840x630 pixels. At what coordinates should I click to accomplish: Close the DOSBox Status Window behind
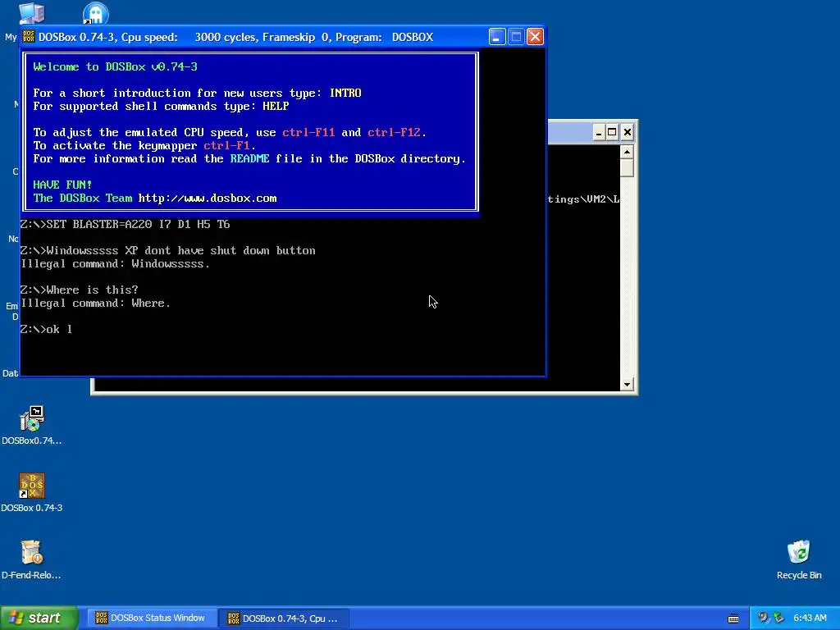(x=628, y=132)
